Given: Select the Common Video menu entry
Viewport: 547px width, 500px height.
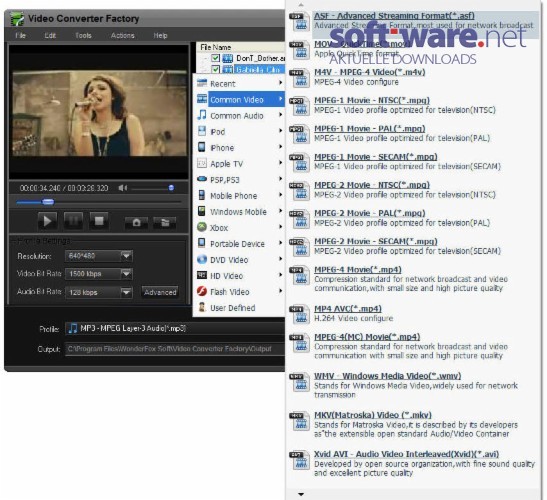Looking at the screenshot, I should 240,99.
